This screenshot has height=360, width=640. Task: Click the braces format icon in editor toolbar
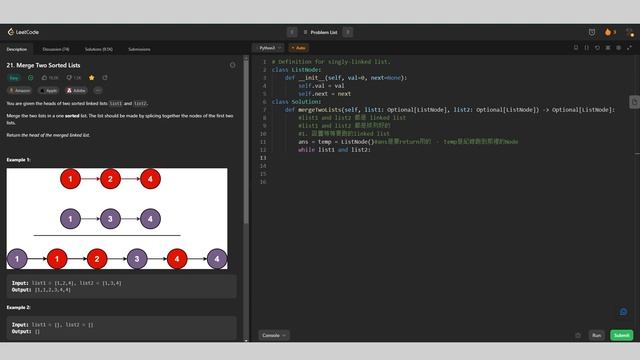point(587,48)
